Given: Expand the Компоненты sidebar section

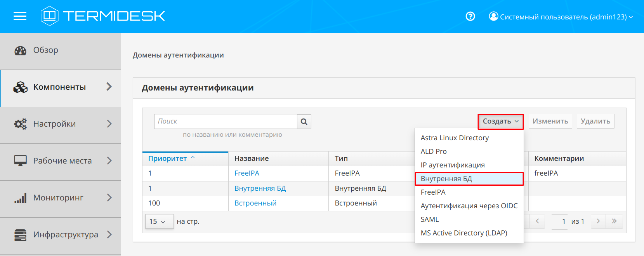Looking at the screenshot, I should pos(60,87).
